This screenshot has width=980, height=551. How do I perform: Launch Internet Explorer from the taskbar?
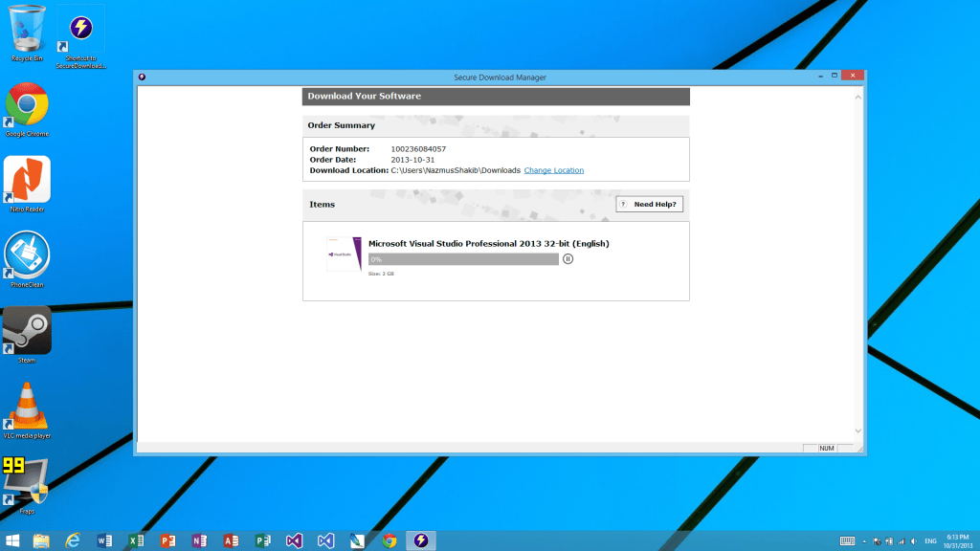(73, 540)
